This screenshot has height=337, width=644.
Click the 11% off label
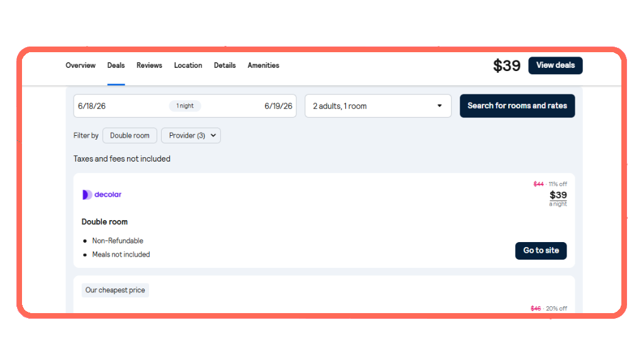click(x=558, y=184)
